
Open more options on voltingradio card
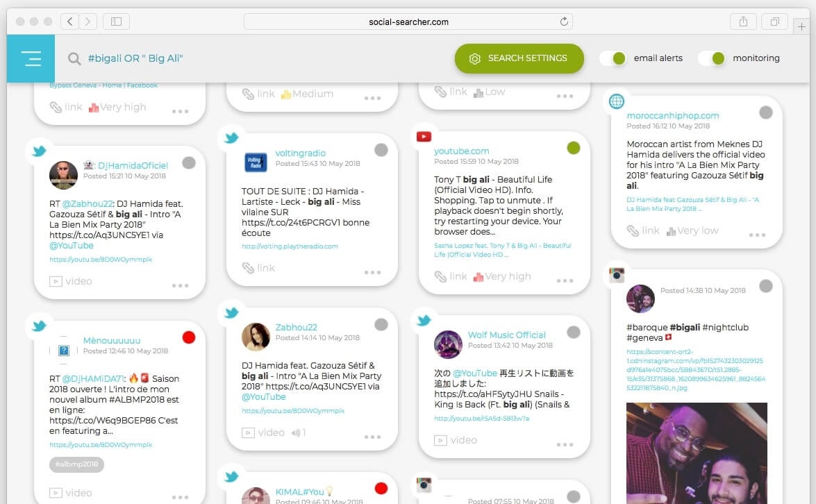coord(373,273)
